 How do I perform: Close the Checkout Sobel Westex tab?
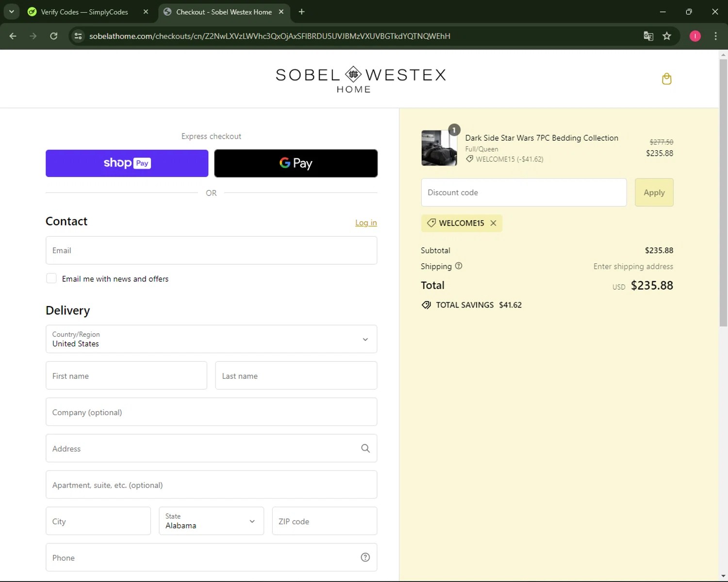click(x=281, y=12)
